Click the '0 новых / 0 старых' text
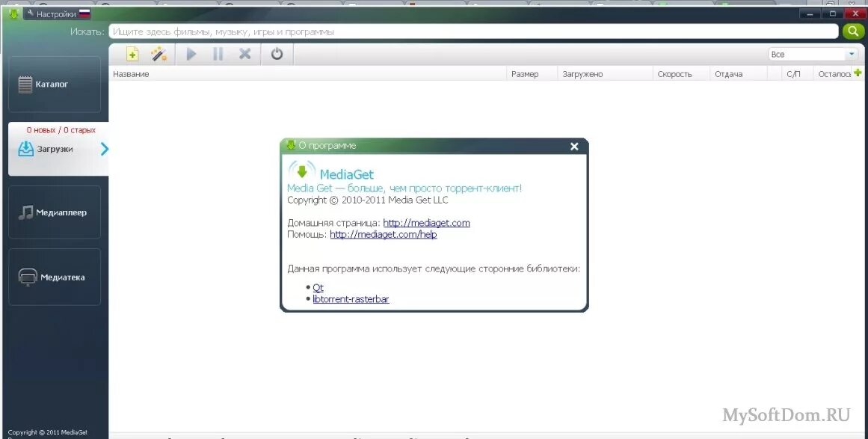 (61, 130)
